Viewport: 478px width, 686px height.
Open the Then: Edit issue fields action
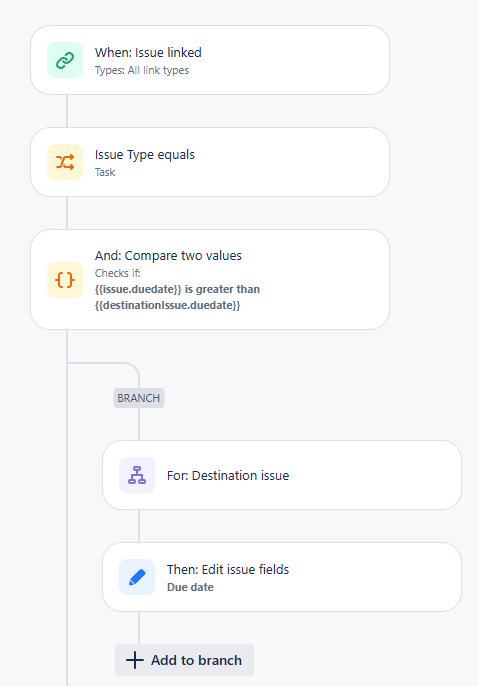282,577
